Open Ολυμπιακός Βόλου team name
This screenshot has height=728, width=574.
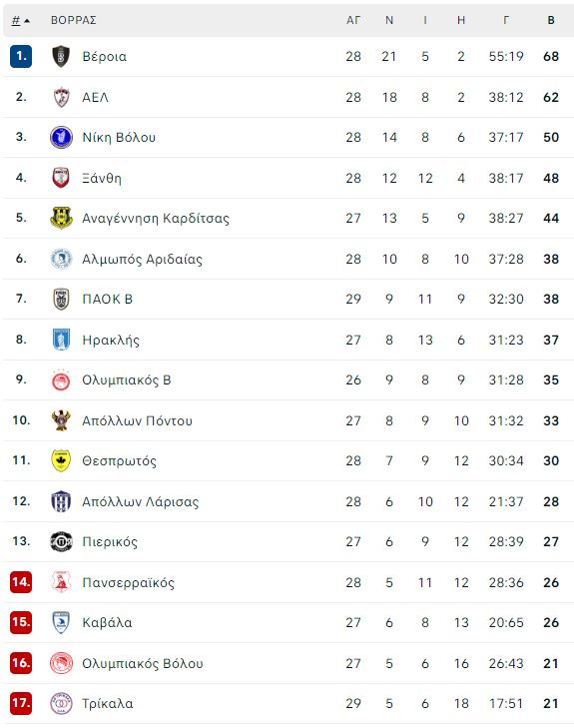[x=143, y=663]
